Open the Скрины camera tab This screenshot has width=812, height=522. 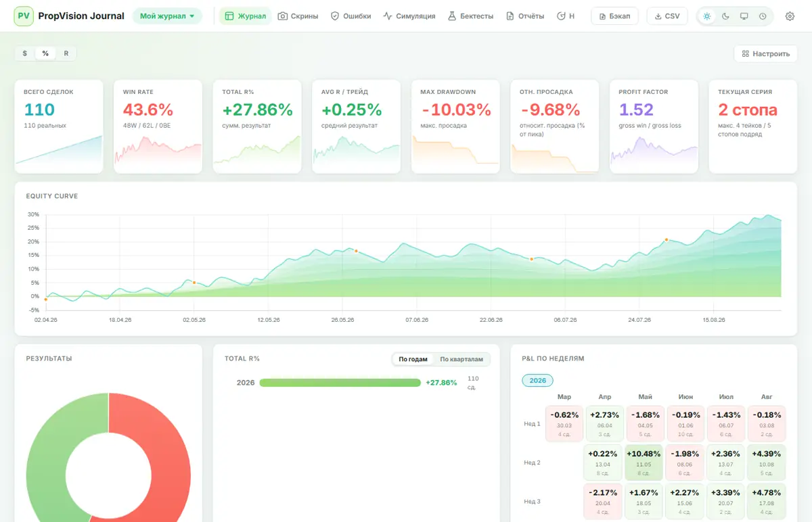click(298, 16)
